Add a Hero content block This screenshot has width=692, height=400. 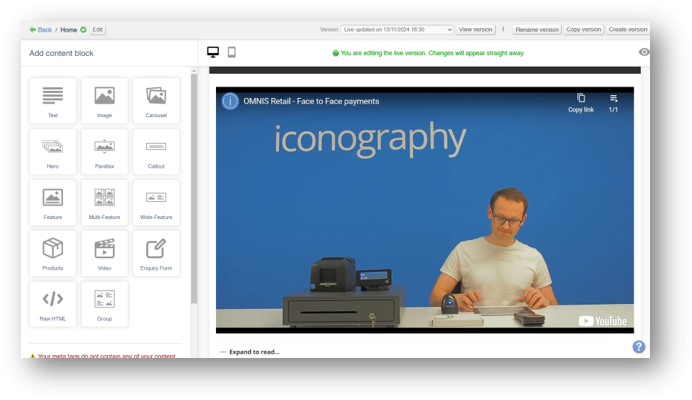tap(53, 151)
